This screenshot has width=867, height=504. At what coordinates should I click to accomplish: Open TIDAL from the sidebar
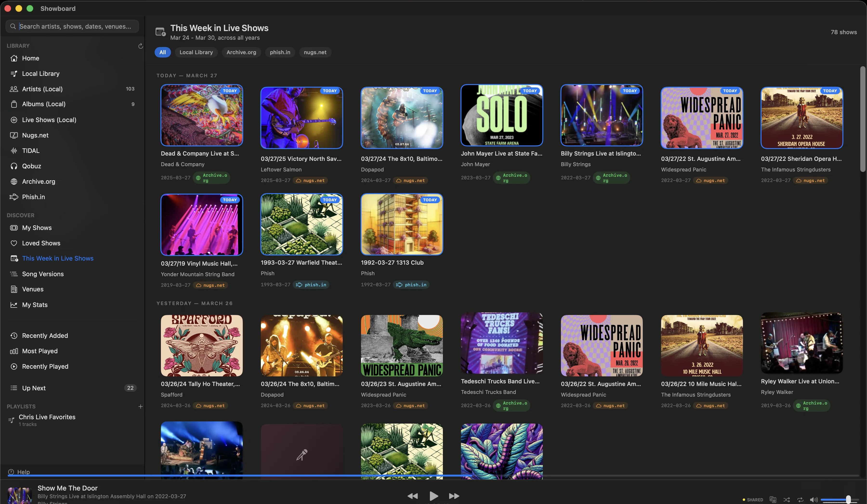click(31, 151)
